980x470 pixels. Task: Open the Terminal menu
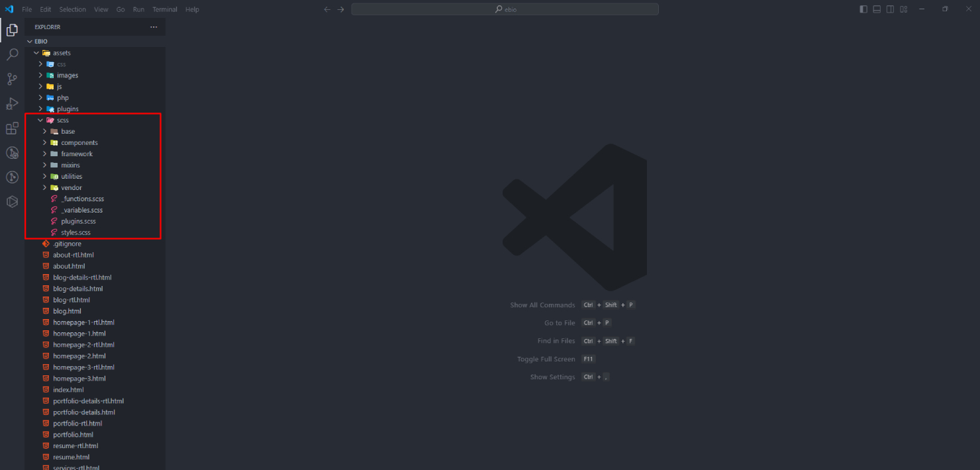tap(165, 9)
